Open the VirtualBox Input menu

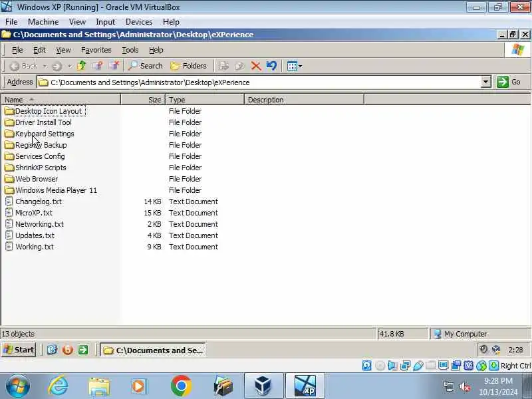[x=105, y=22]
